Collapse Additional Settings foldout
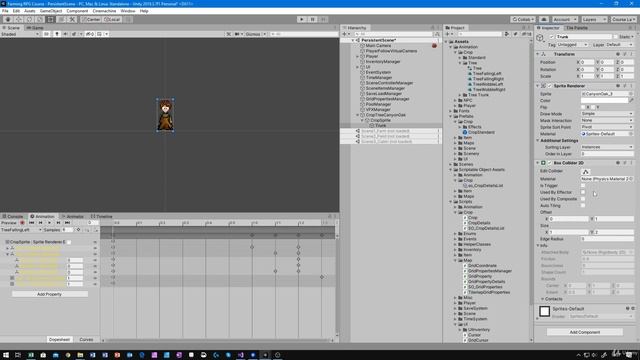 538,140
